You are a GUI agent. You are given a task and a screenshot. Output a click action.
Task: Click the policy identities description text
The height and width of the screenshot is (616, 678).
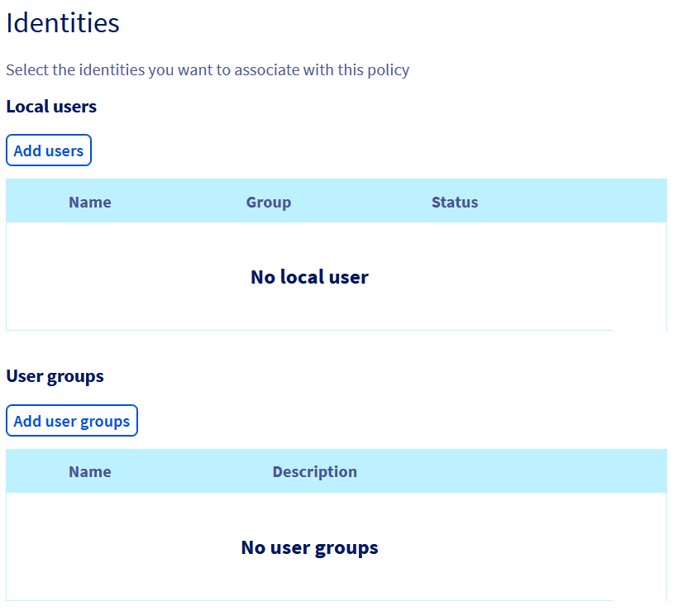[208, 69]
